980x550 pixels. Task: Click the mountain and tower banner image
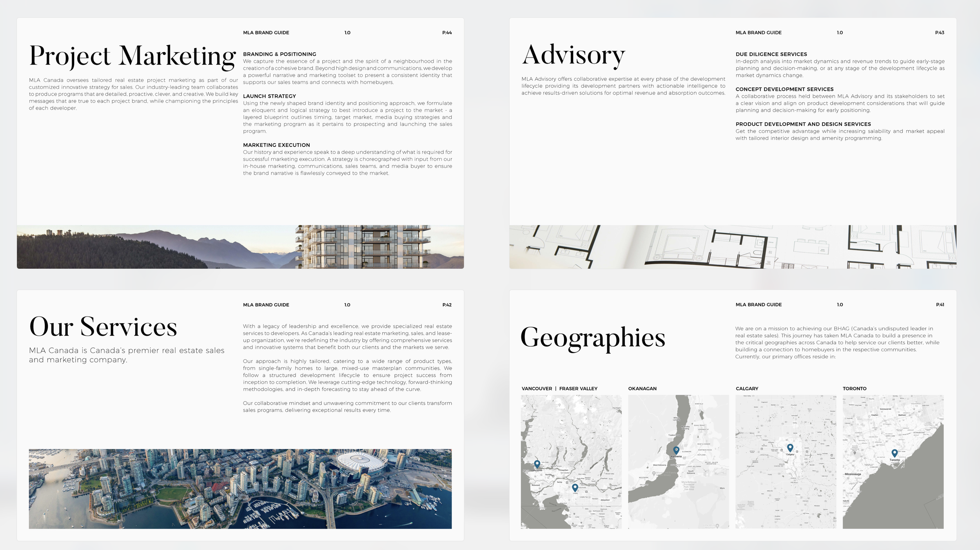coord(240,247)
